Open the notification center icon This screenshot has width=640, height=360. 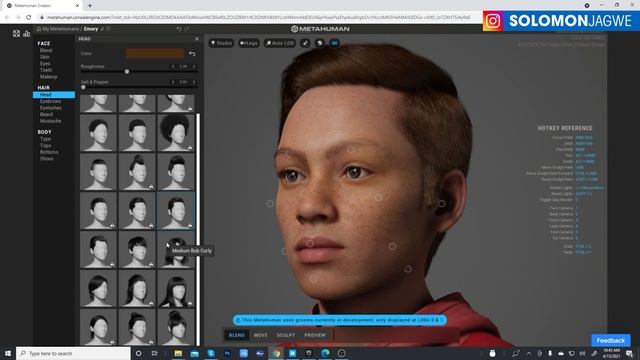click(630, 353)
